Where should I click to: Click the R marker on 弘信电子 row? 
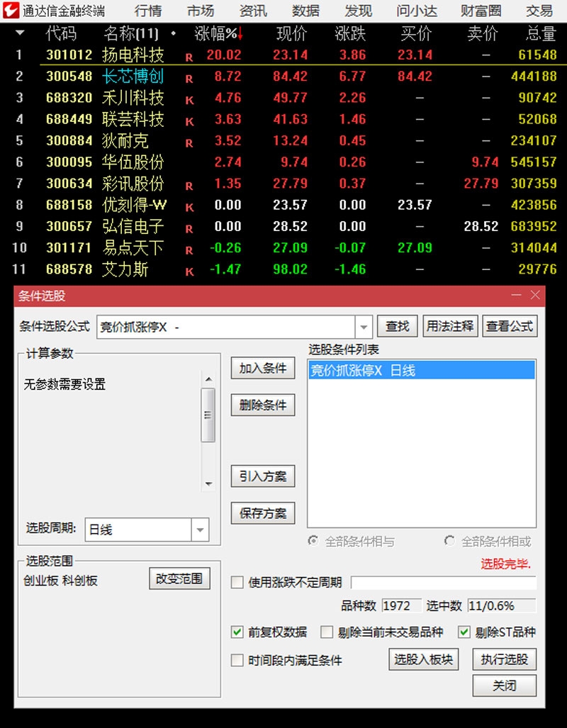[x=189, y=230]
